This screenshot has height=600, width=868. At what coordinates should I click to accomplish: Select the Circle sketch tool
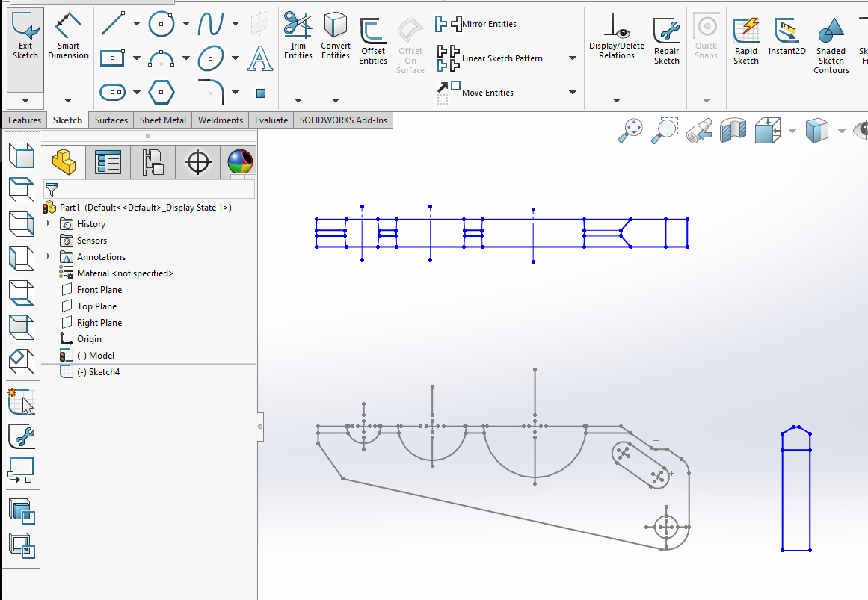point(161,25)
